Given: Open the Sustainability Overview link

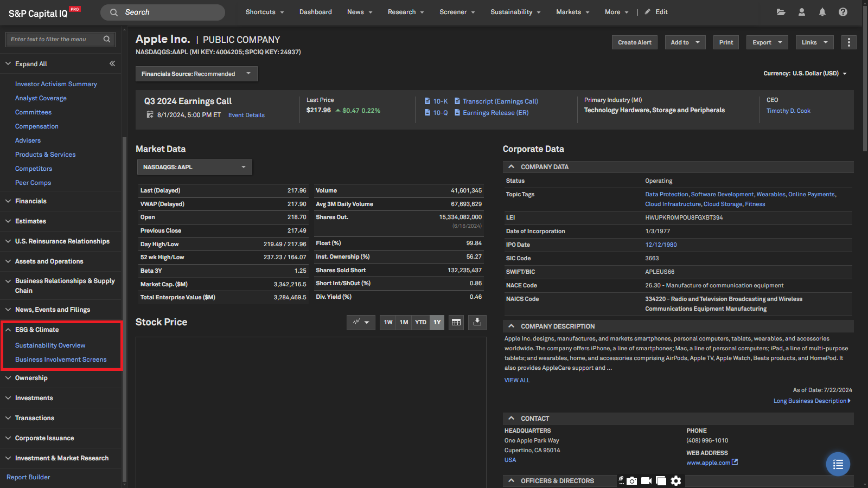Looking at the screenshot, I should pos(50,345).
